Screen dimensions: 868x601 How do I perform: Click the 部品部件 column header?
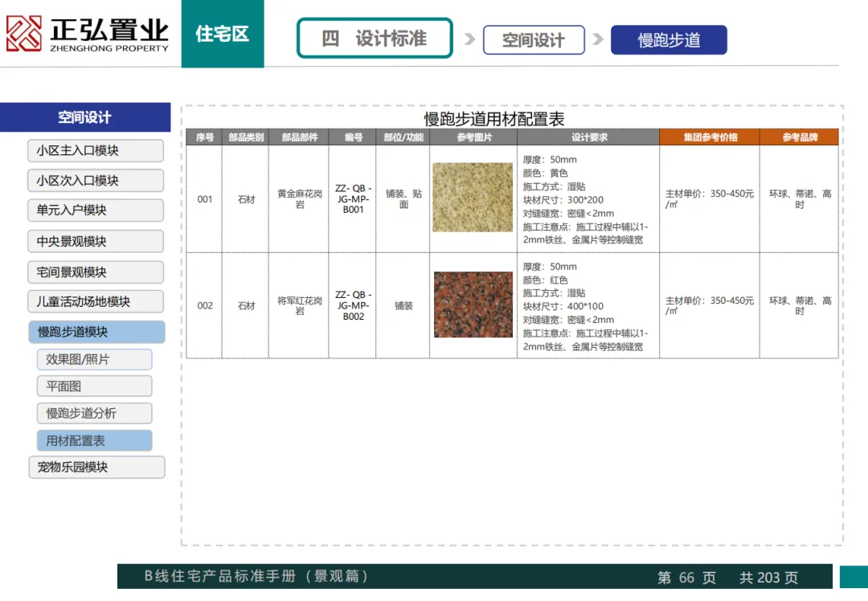(299, 137)
